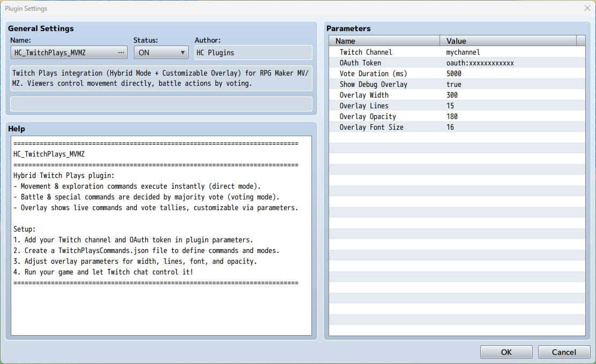Click the empty field below the description
596x364 pixels.
click(161, 104)
